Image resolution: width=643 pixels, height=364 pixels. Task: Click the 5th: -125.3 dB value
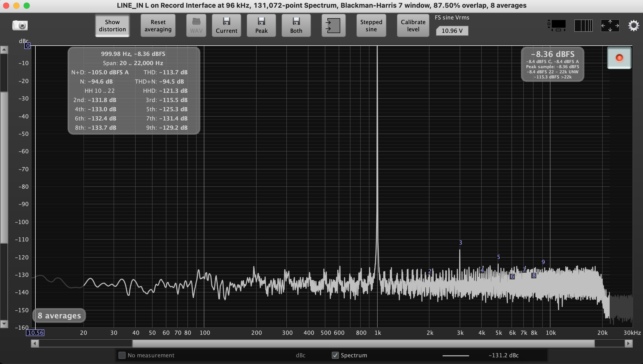point(167,109)
